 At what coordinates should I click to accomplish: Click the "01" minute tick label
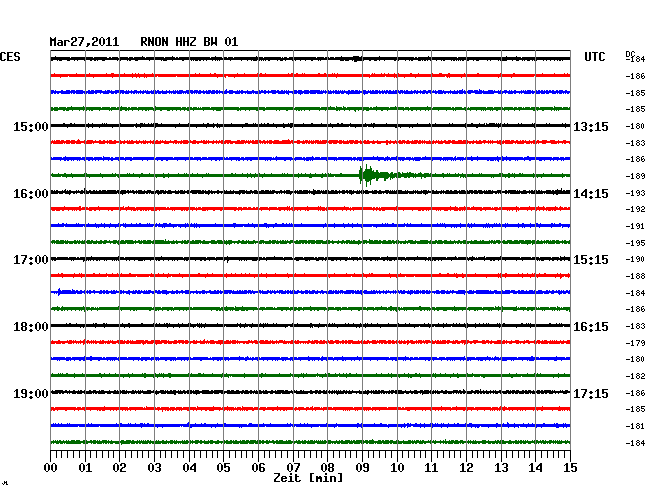point(85,468)
